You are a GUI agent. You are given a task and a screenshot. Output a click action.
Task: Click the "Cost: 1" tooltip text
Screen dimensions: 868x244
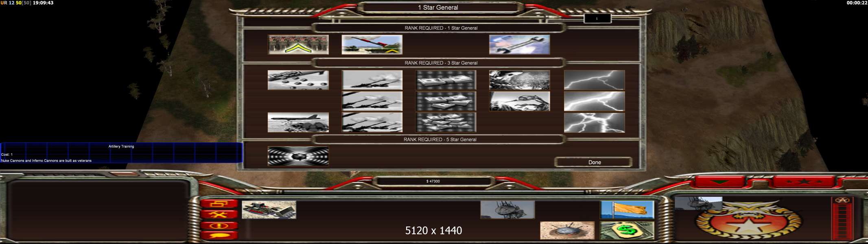(7, 155)
